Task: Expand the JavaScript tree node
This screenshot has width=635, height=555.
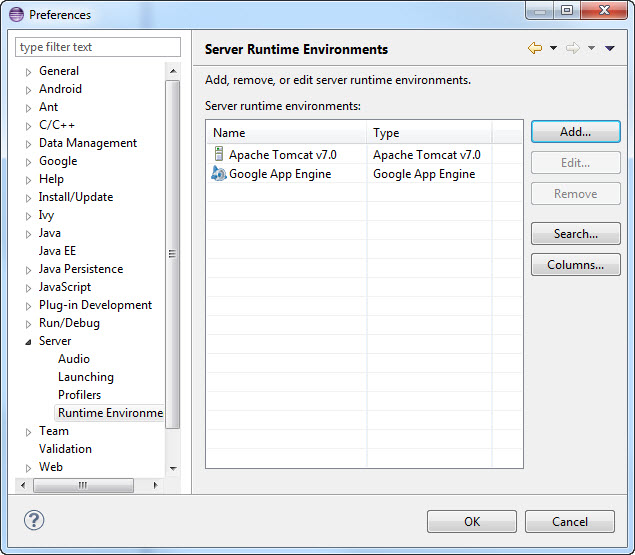Action: coord(28,288)
